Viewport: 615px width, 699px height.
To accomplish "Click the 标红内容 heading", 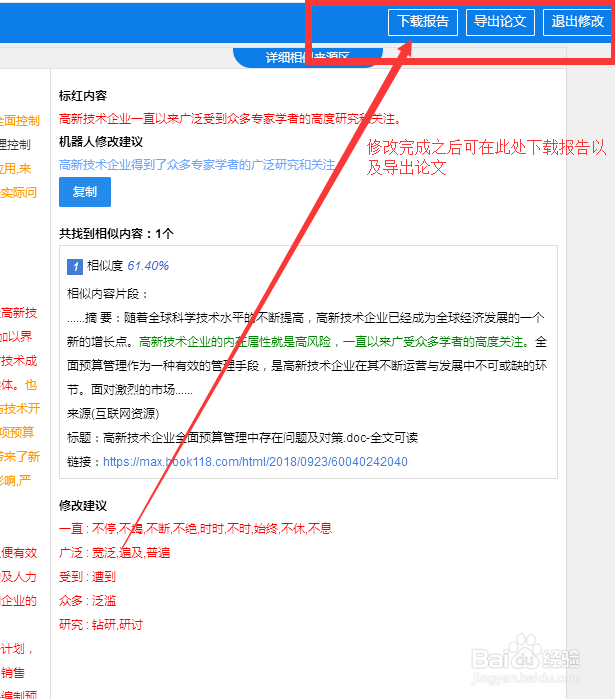I will click(x=83, y=96).
